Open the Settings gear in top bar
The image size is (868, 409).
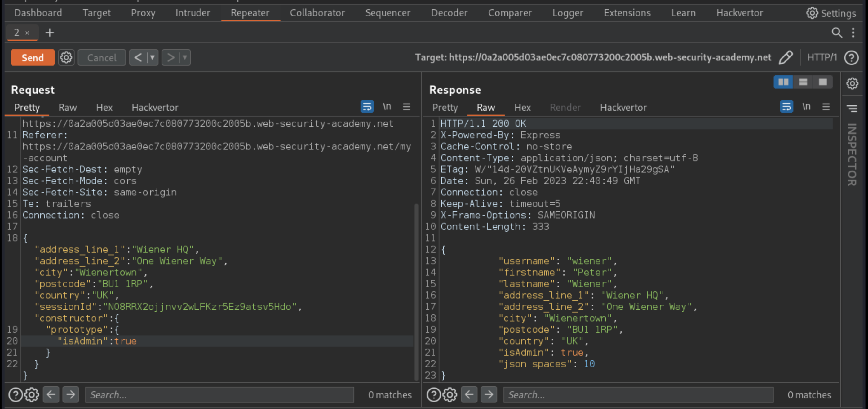(x=830, y=13)
